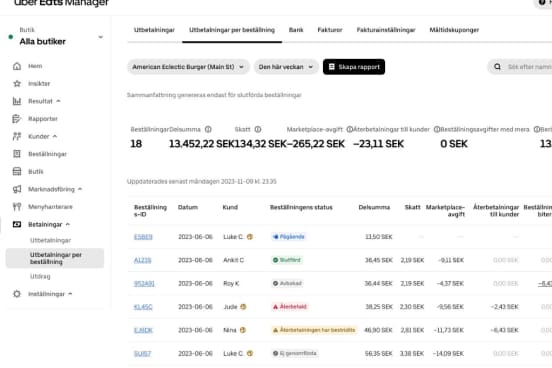Open order link KL45C
Screen dimensions: 552x368
click(143, 307)
